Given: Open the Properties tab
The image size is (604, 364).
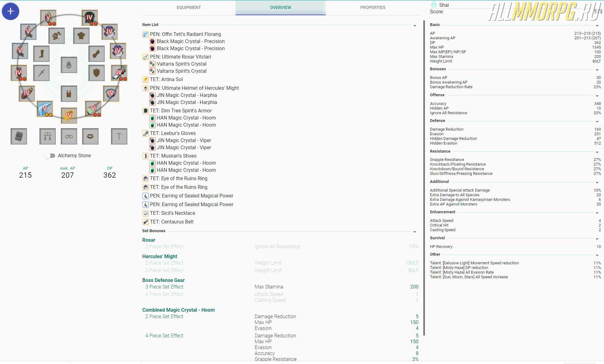Looking at the screenshot, I should point(373,7).
